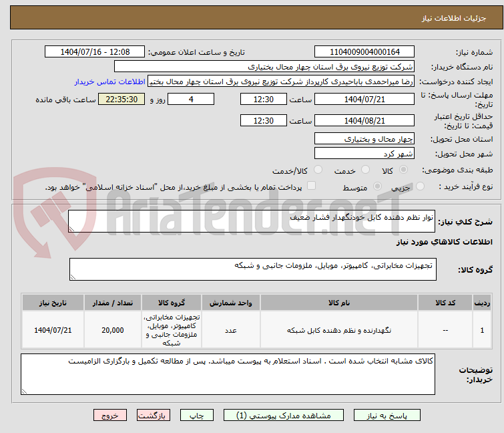Click the شرح کلی نیاز text area
The height and width of the screenshot is (433, 504).
252,221
